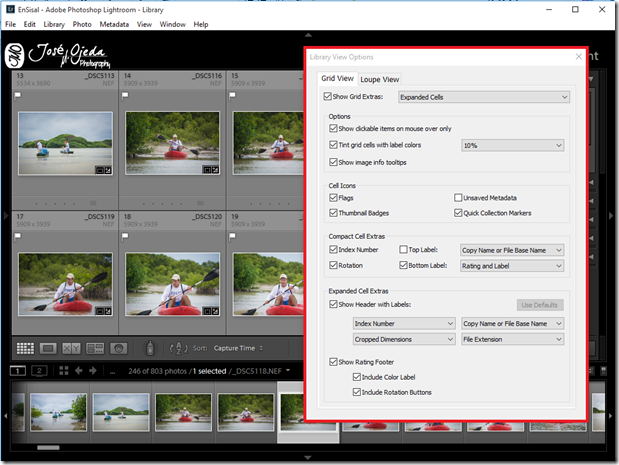Image resolution: width=619 pixels, height=465 pixels.
Task: Close the Library View Options dialog
Action: (x=579, y=56)
